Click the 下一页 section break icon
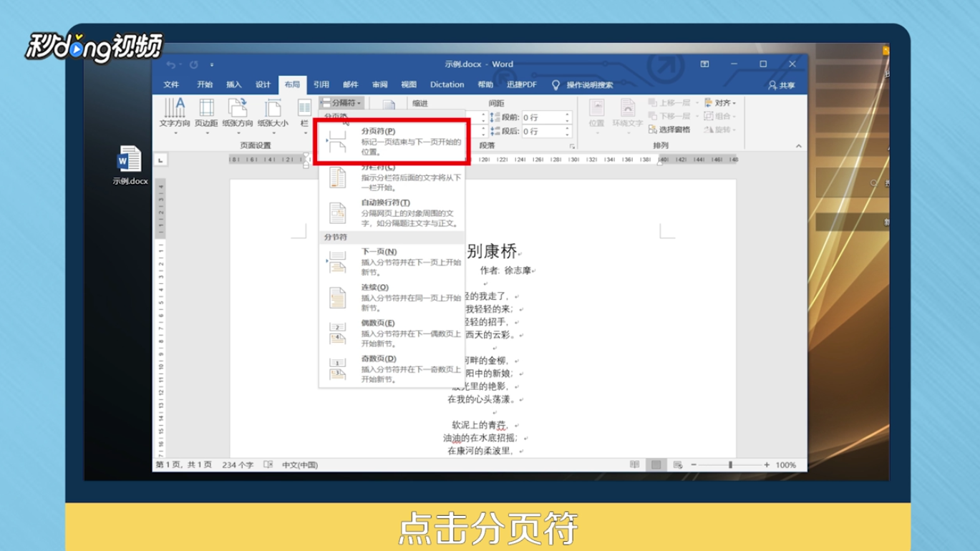The image size is (980, 551). pyautogui.click(x=337, y=263)
